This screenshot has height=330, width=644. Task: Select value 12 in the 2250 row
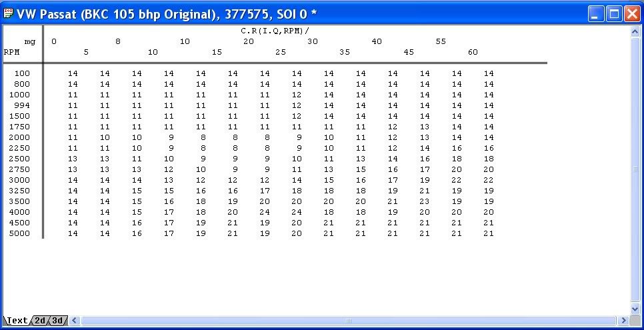pyautogui.click(x=393, y=149)
